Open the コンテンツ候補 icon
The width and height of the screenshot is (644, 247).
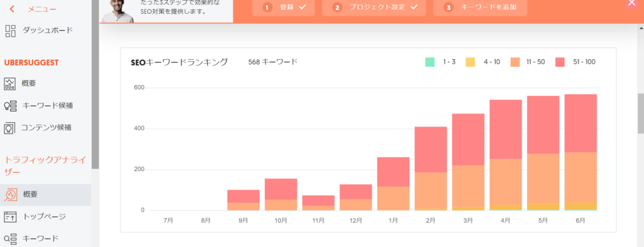tap(9, 128)
